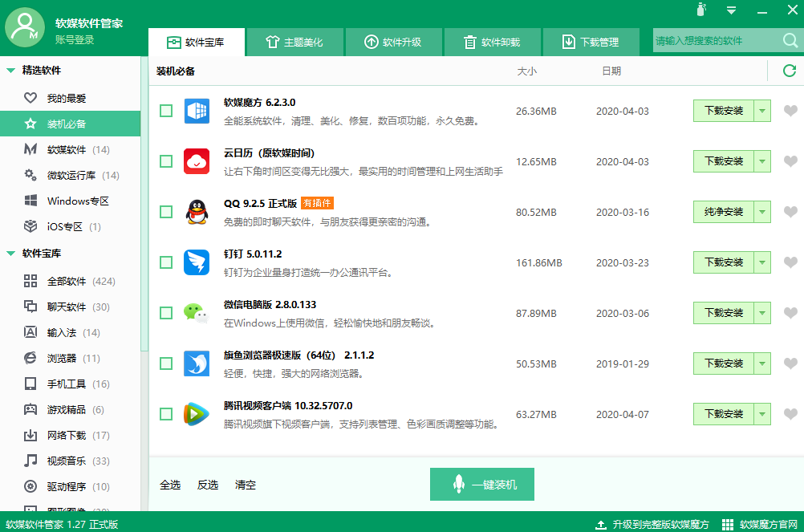Check the checkbox for 软媒魔方
The height and width of the screenshot is (532, 804).
[166, 111]
